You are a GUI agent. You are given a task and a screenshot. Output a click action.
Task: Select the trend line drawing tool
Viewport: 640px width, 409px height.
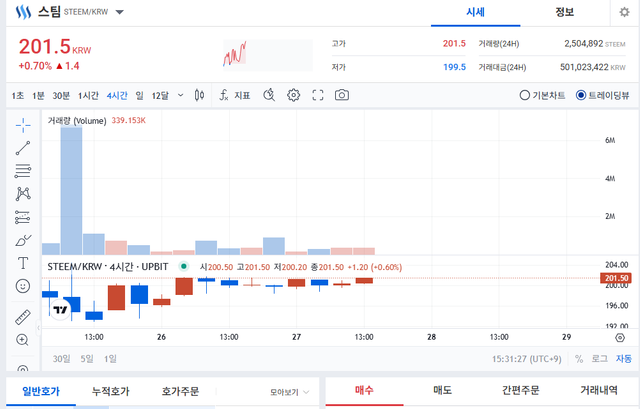point(23,148)
